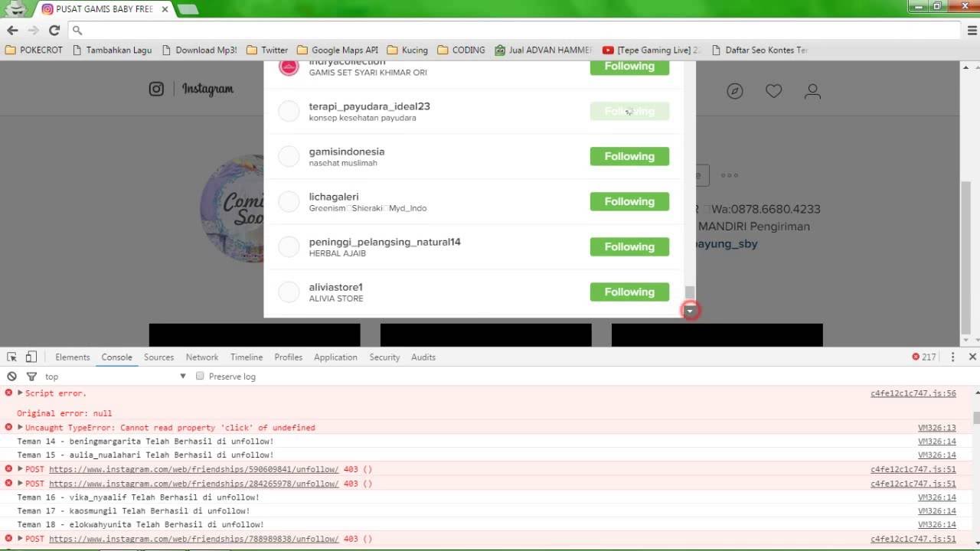980x551 pixels.
Task: Click the console panel scrollbar thumb
Action: (x=976, y=418)
